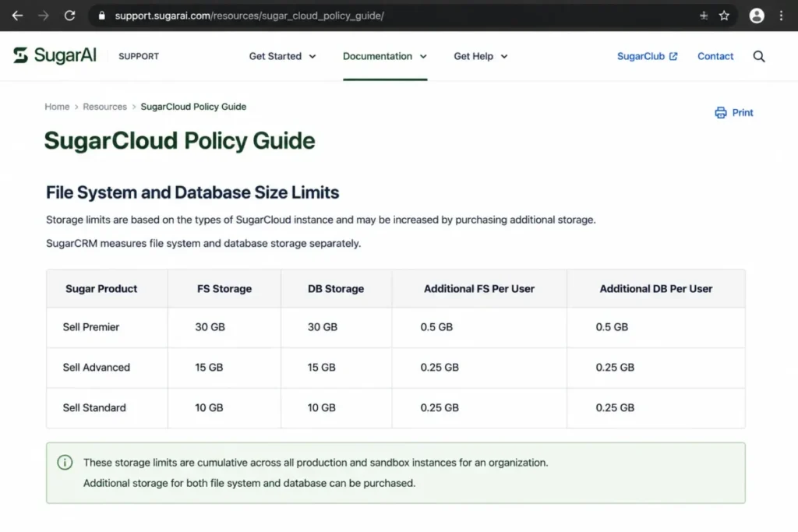Go to Home breadcrumb

tap(57, 107)
